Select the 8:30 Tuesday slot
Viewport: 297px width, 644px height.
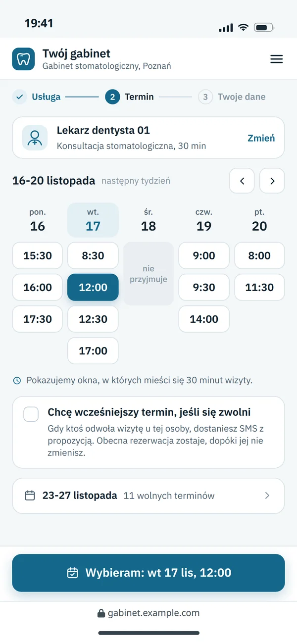coord(93,255)
